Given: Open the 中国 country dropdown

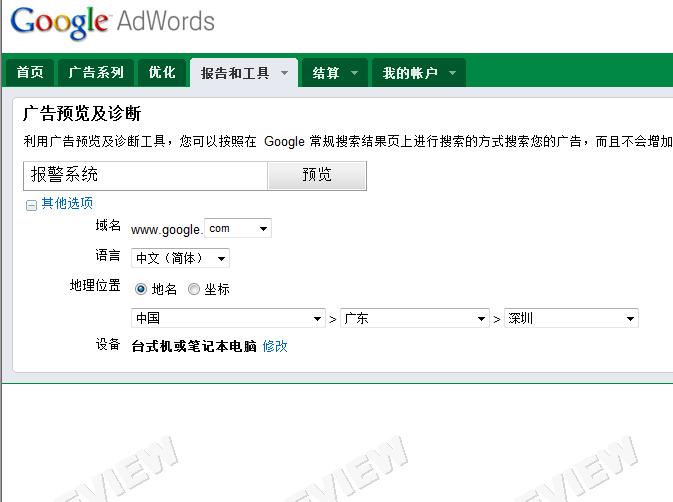Looking at the screenshot, I should [x=228, y=318].
